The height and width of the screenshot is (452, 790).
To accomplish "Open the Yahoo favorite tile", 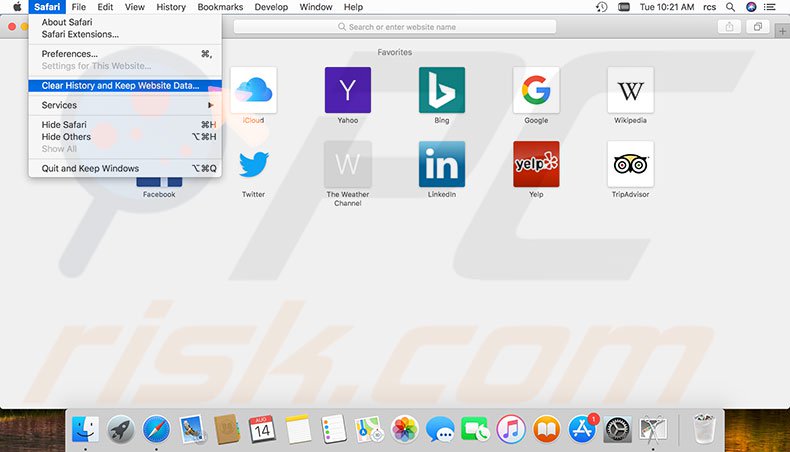I will click(x=348, y=90).
